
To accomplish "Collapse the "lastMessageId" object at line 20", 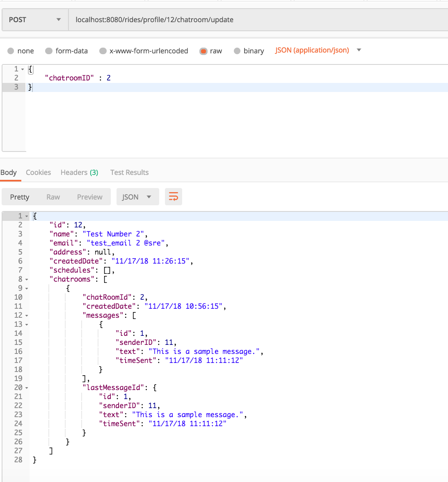I will point(27,388).
